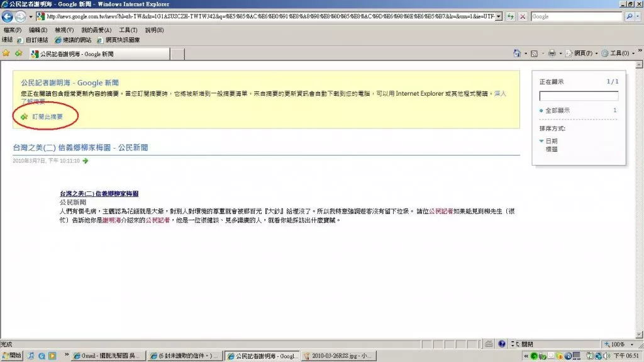This screenshot has width=644, height=362.
Task: Click the Google search box
Action: point(576,16)
